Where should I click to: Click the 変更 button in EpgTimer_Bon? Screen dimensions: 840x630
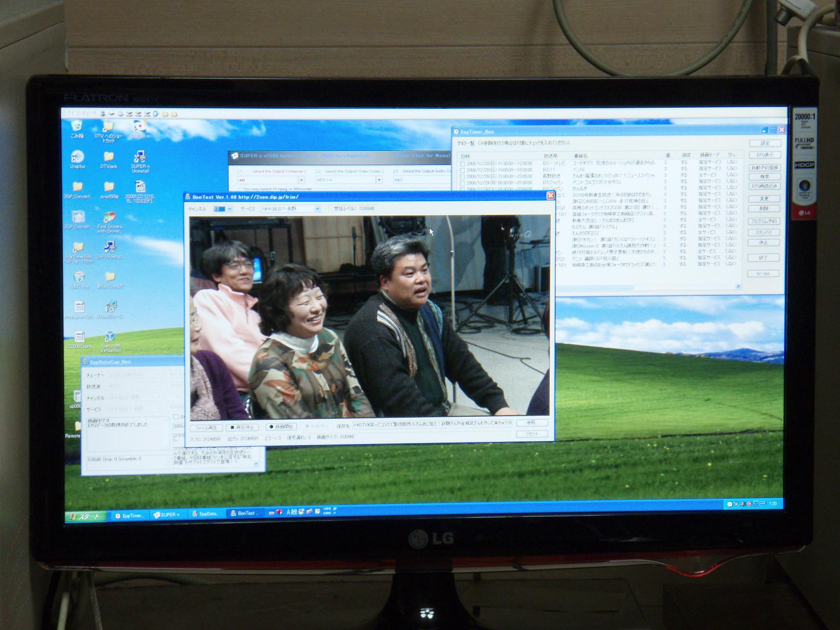coord(765,199)
